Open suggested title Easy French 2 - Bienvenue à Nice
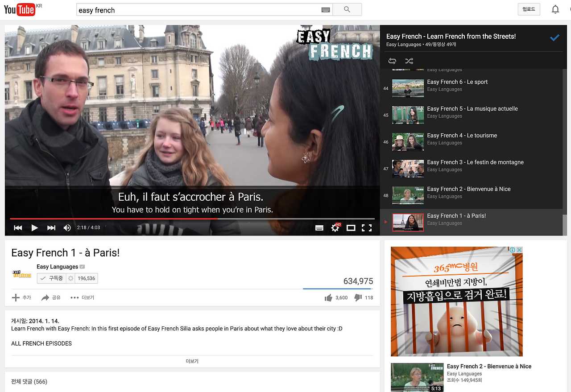This screenshot has height=392, width=571. [489, 366]
